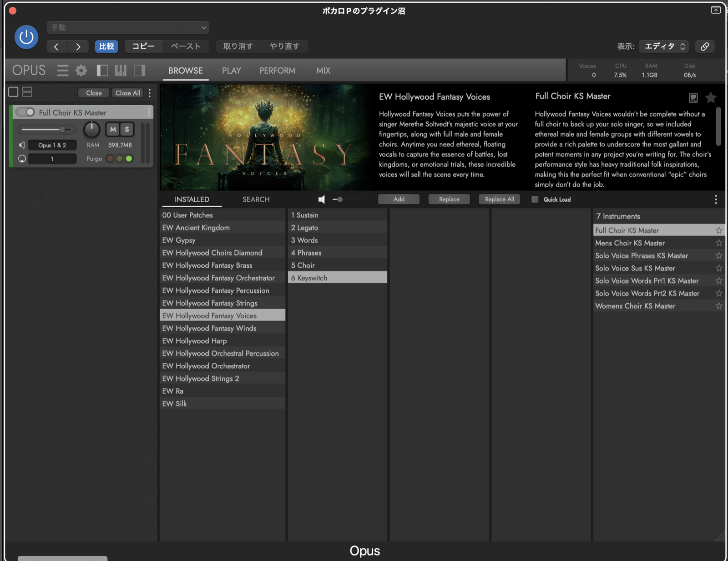The image size is (728, 561).
Task: Solo the Full Choir KS Master instrument
Action: click(x=127, y=129)
